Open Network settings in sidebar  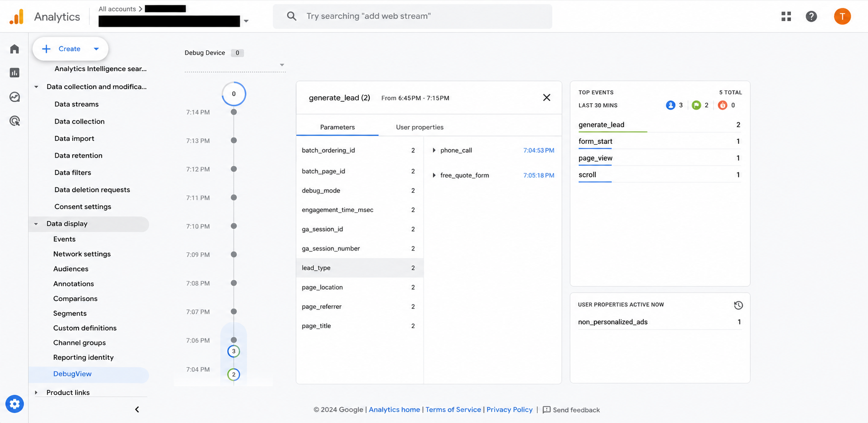click(82, 254)
